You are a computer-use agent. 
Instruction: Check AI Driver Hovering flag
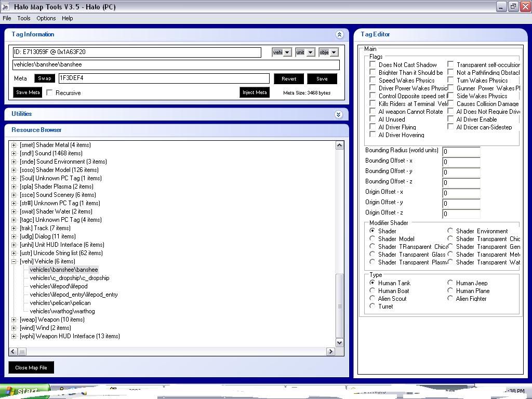pos(373,135)
